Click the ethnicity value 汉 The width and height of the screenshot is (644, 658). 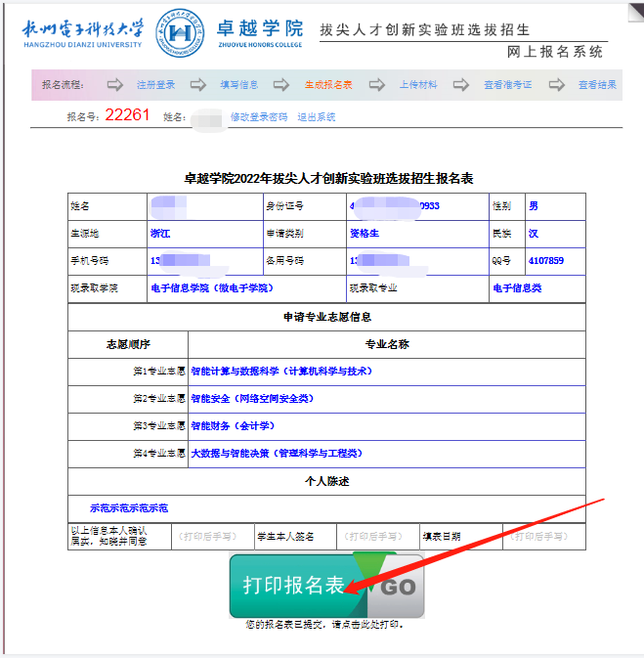(534, 234)
